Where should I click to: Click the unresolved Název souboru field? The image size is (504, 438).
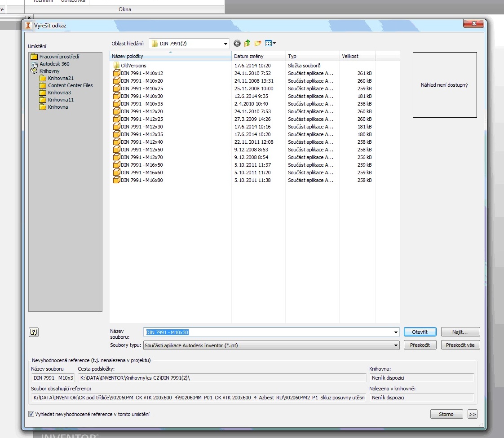point(53,378)
